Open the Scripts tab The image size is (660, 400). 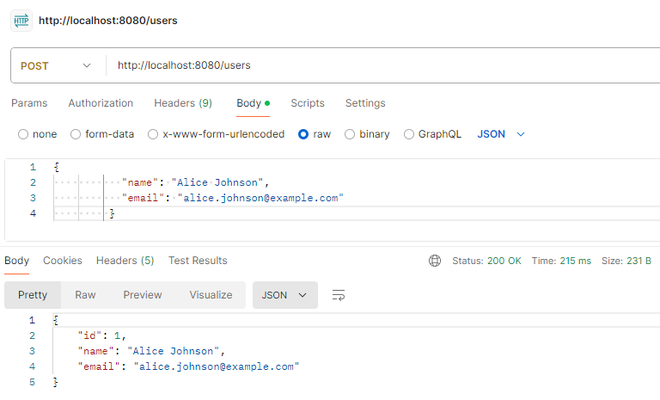(307, 103)
